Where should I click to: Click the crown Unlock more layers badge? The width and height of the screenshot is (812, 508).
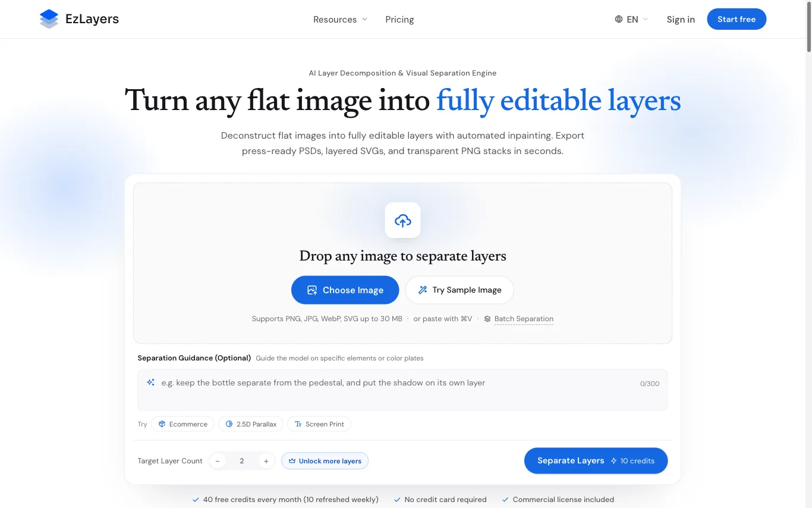pos(325,461)
